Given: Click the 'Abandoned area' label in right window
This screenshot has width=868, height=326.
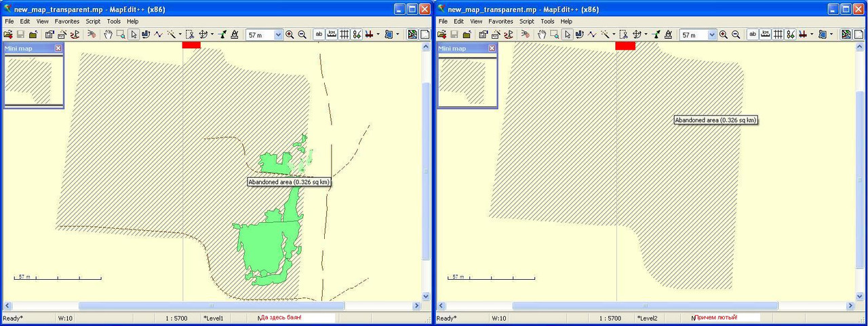Looking at the screenshot, I should (x=715, y=120).
